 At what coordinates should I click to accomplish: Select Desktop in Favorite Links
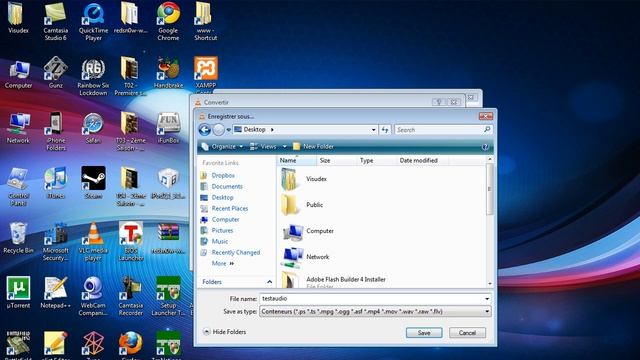217,198
